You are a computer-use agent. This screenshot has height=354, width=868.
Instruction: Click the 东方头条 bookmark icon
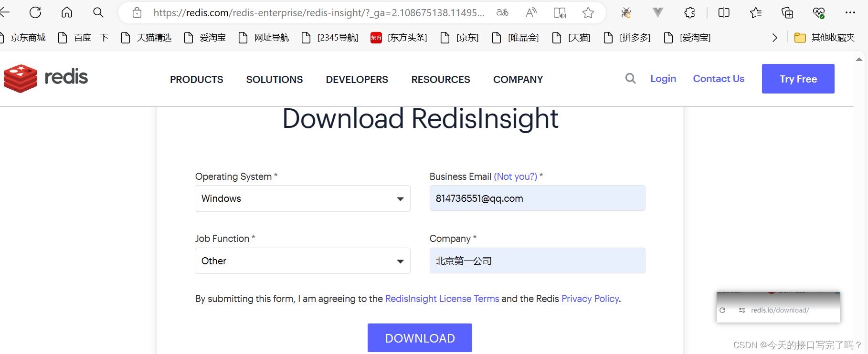(x=376, y=38)
